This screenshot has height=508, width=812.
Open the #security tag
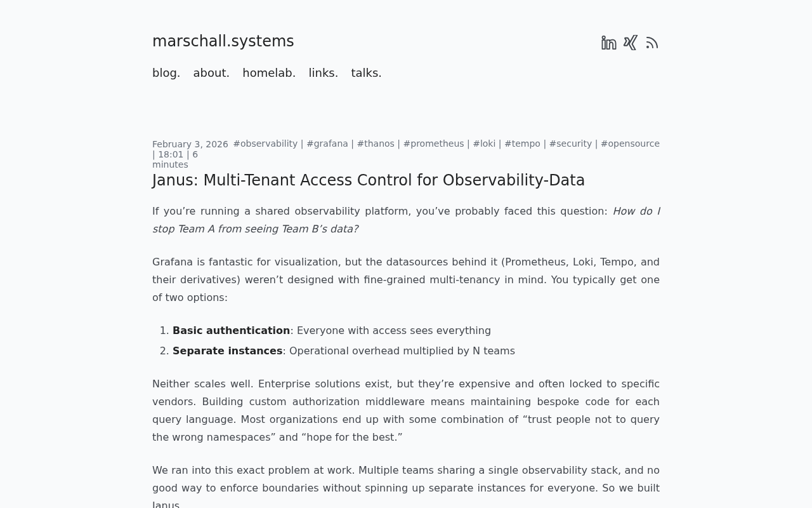tap(570, 144)
